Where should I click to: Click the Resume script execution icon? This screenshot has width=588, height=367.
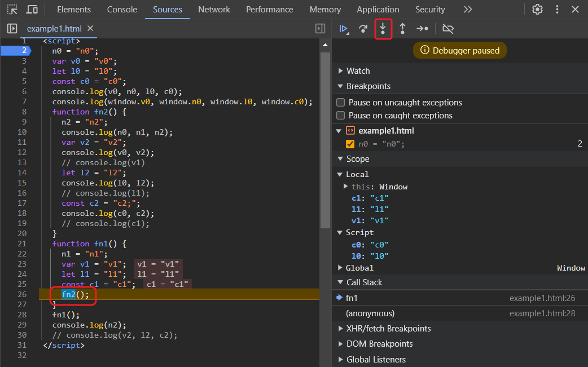[x=343, y=29]
